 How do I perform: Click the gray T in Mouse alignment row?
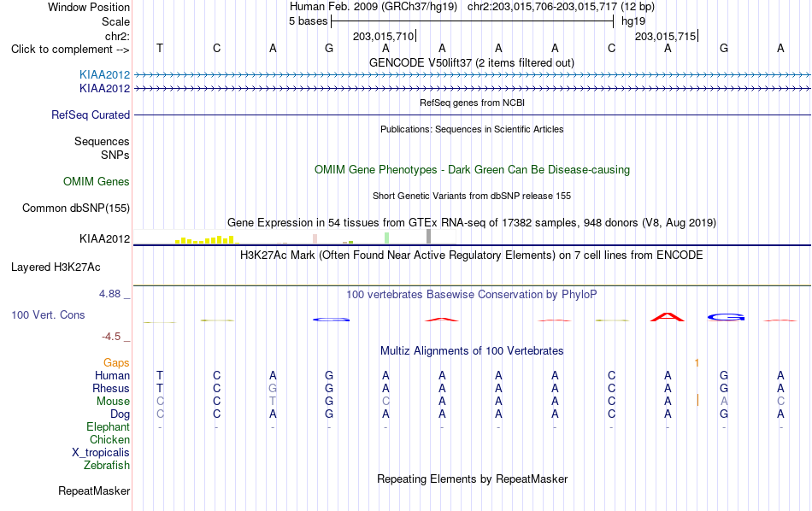pyautogui.click(x=273, y=402)
